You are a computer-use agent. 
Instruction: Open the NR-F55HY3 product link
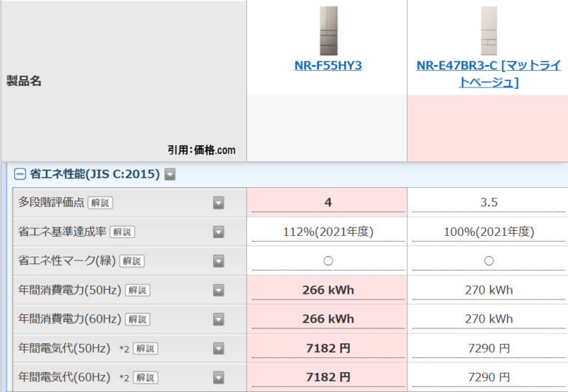click(328, 66)
